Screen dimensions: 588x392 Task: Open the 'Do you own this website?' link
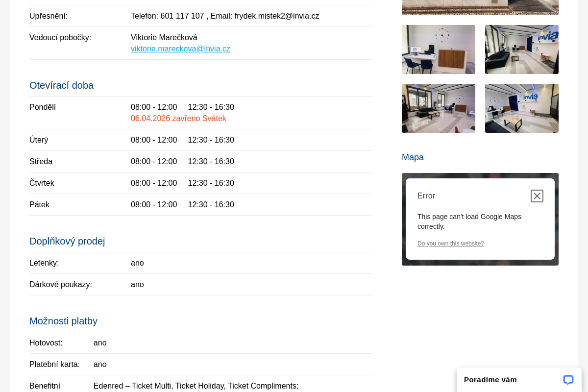pyautogui.click(x=450, y=244)
